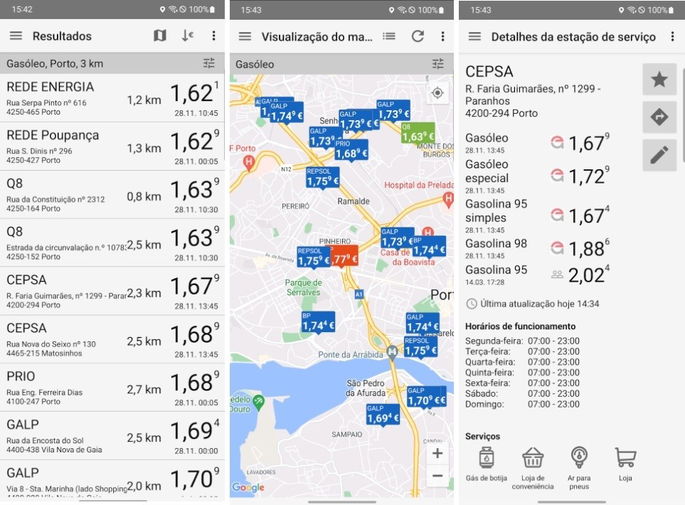685x505 pixels.
Task: Select the orange highlighted price marker
Action: 344,257
